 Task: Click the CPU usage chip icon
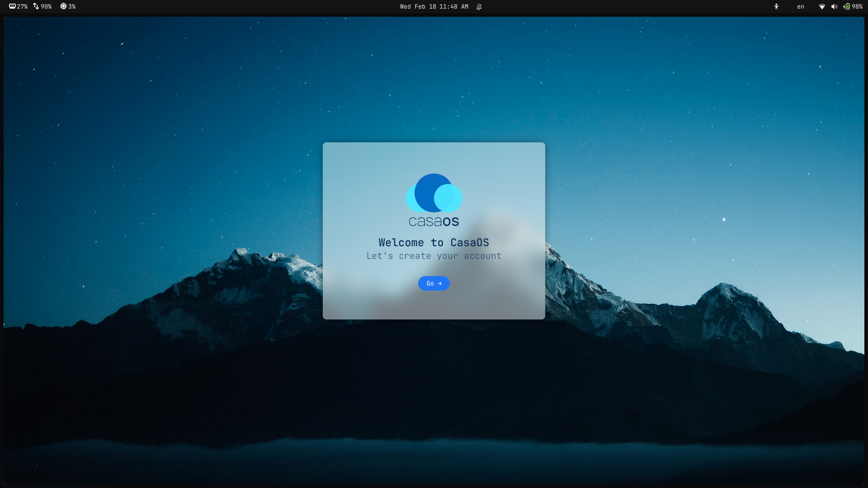click(x=63, y=7)
